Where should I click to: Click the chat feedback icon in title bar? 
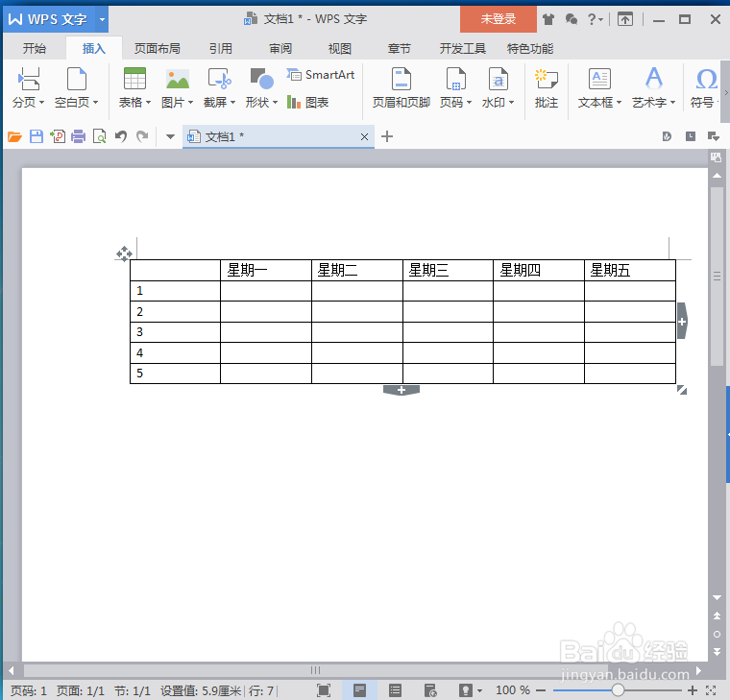572,19
